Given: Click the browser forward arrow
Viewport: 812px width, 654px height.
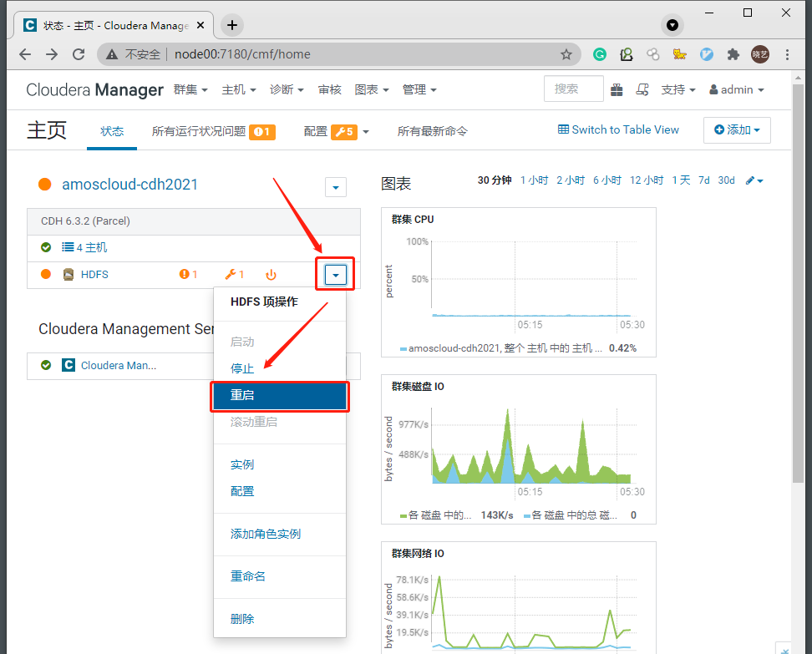Looking at the screenshot, I should 52,54.
